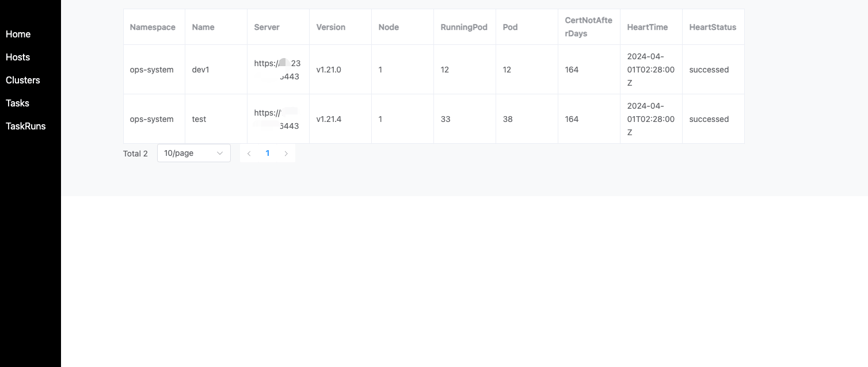Click the HeartTime column header
868x367 pixels.
pos(648,27)
